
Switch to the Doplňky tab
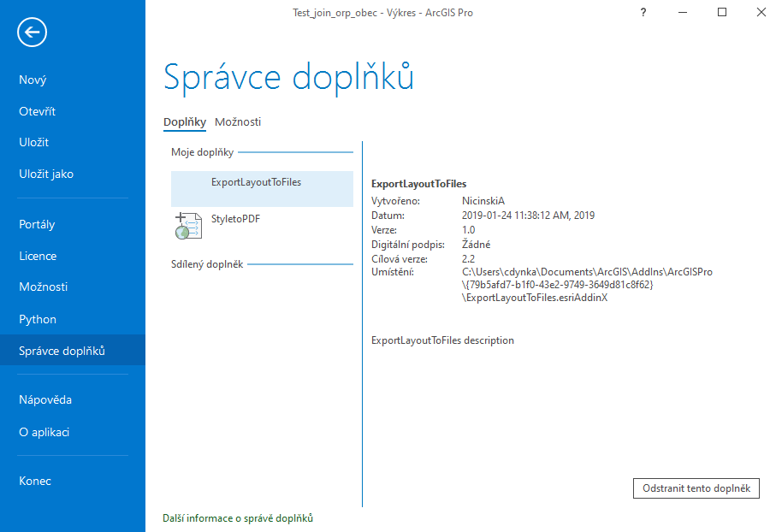185,121
